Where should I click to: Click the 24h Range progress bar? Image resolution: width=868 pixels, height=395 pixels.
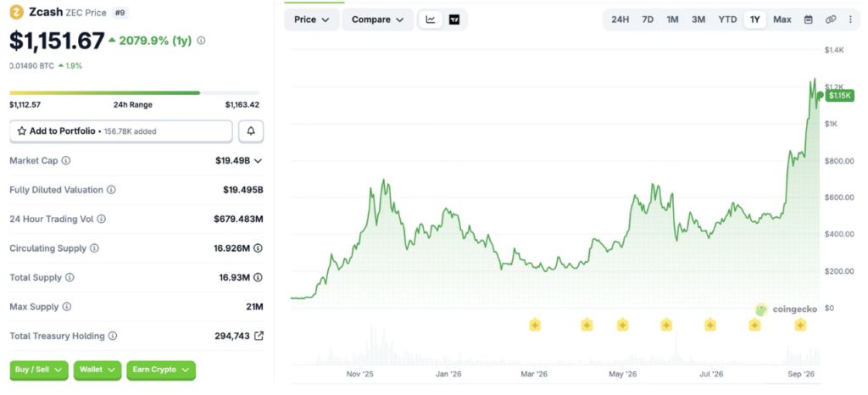pyautogui.click(x=135, y=93)
